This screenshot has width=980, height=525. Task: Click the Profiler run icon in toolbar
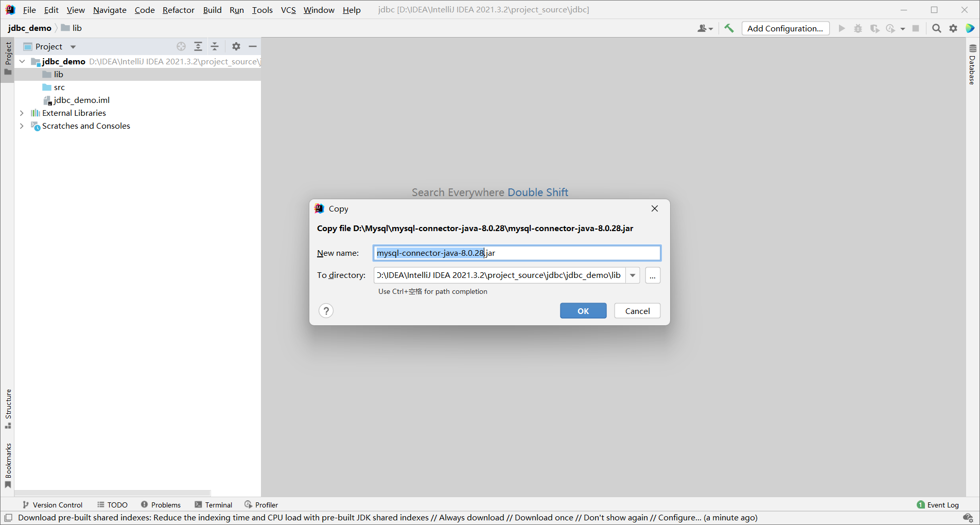click(890, 28)
